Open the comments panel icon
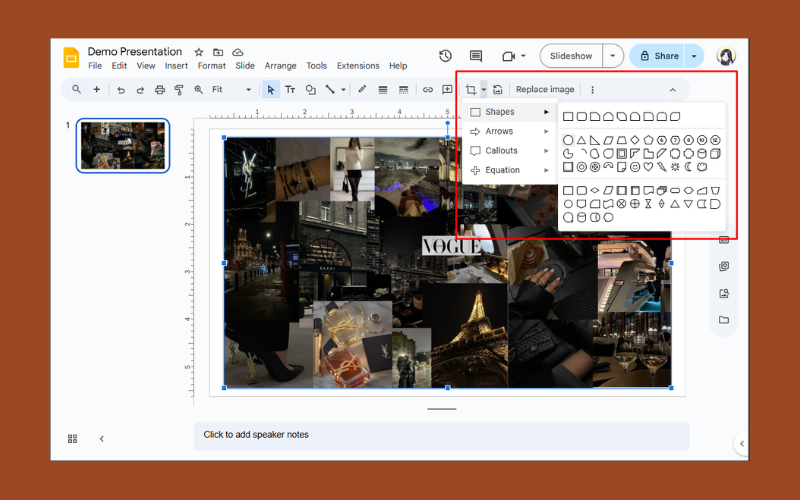 tap(476, 56)
